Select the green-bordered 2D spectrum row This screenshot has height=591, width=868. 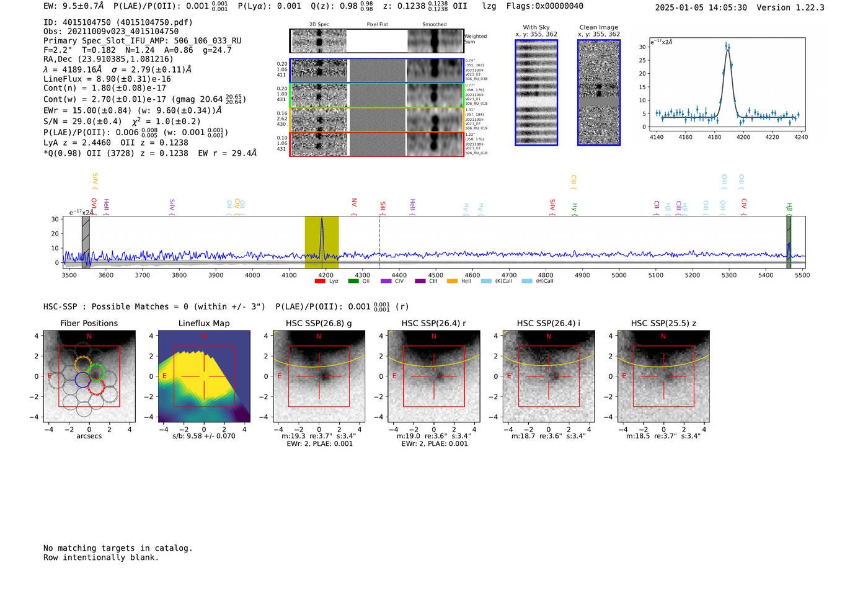pos(376,96)
